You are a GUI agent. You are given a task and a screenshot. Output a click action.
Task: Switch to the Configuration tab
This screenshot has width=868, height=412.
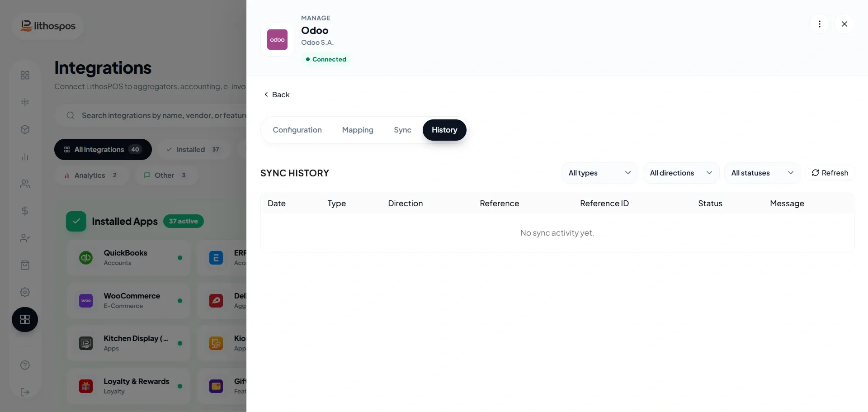coord(297,130)
